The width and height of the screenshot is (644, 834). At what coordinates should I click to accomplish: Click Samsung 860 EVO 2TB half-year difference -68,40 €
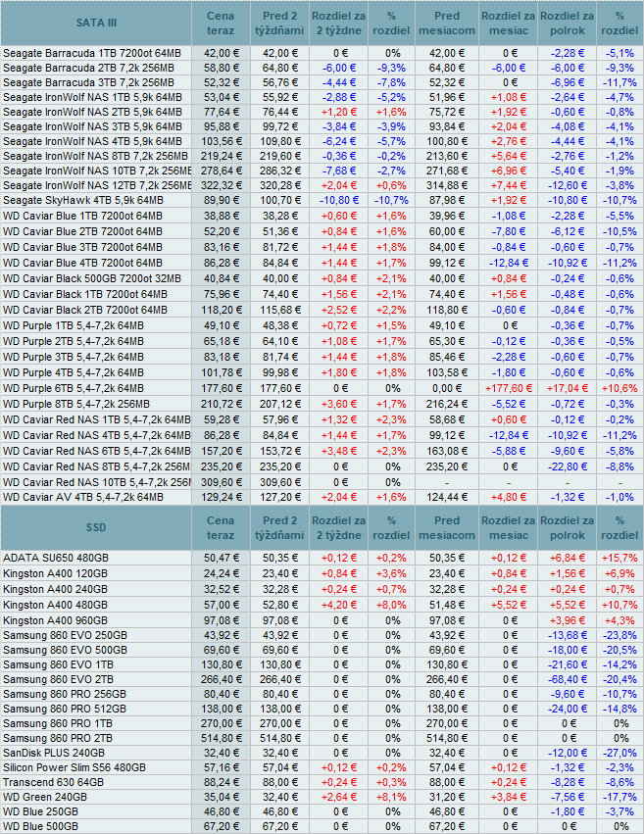(x=568, y=680)
